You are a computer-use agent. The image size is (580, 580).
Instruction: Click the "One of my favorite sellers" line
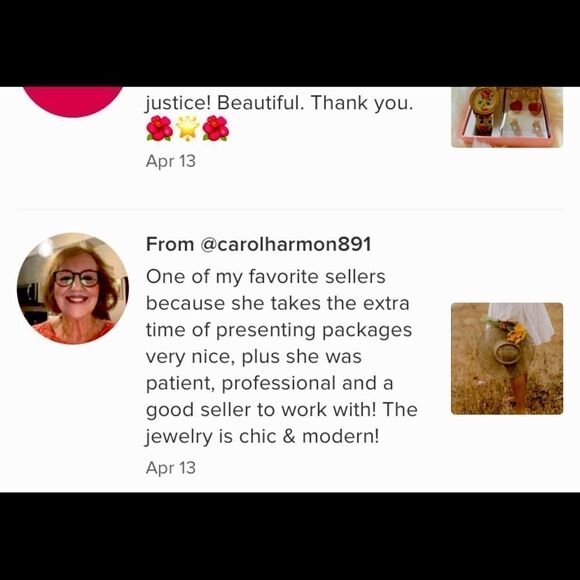coord(266,277)
